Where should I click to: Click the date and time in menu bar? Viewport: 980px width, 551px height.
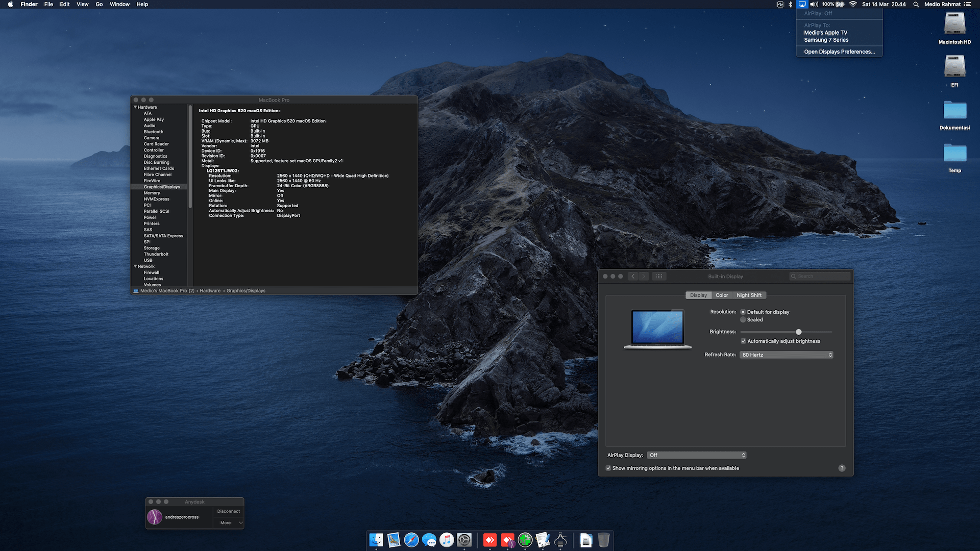click(884, 4)
